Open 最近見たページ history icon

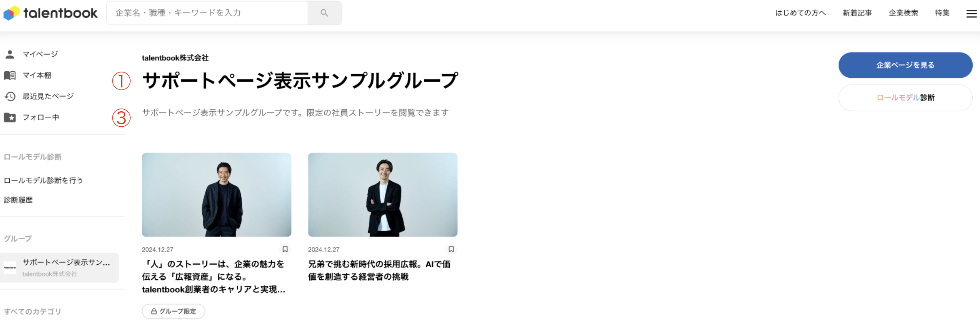click(x=10, y=96)
